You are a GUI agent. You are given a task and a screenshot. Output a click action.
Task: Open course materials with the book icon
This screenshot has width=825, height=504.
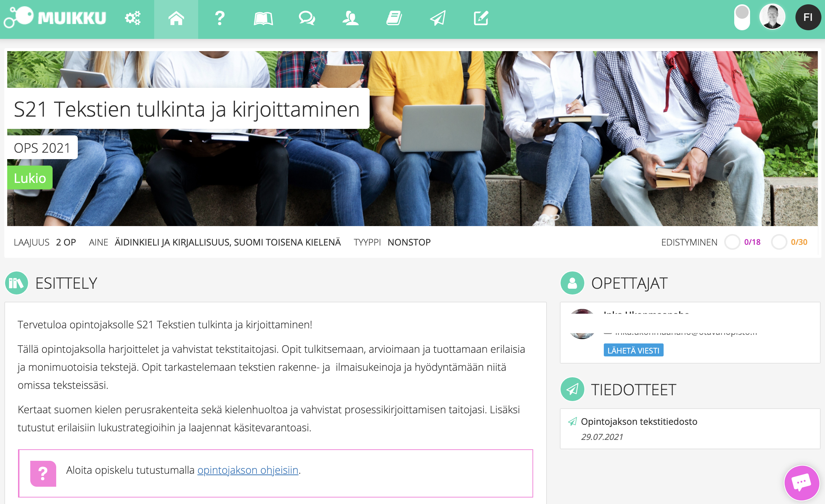coord(264,18)
